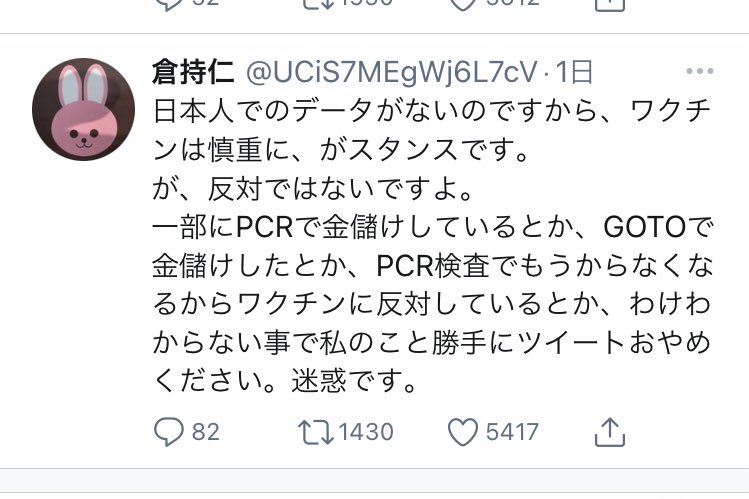The width and height of the screenshot is (749, 499).
Task: Retweet the tweet above via its cut-off arrows
Action: point(315,4)
